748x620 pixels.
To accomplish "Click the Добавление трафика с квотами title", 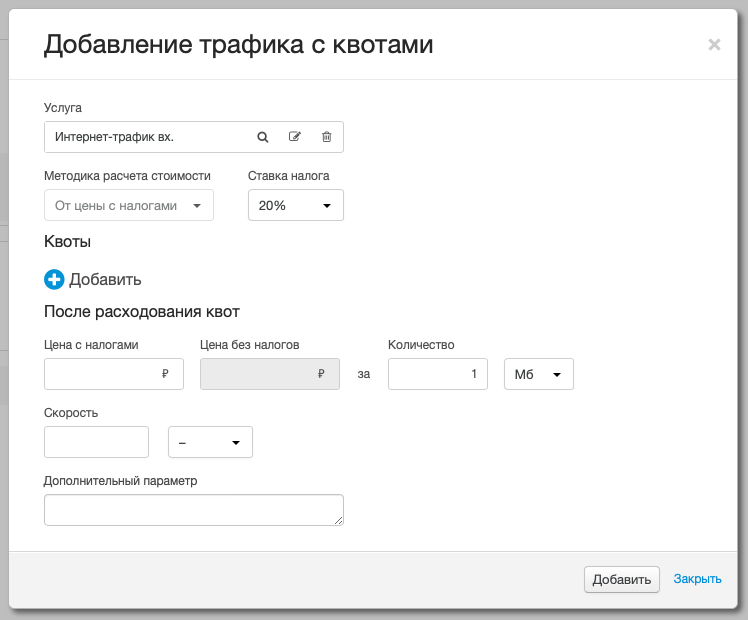I will (239, 45).
